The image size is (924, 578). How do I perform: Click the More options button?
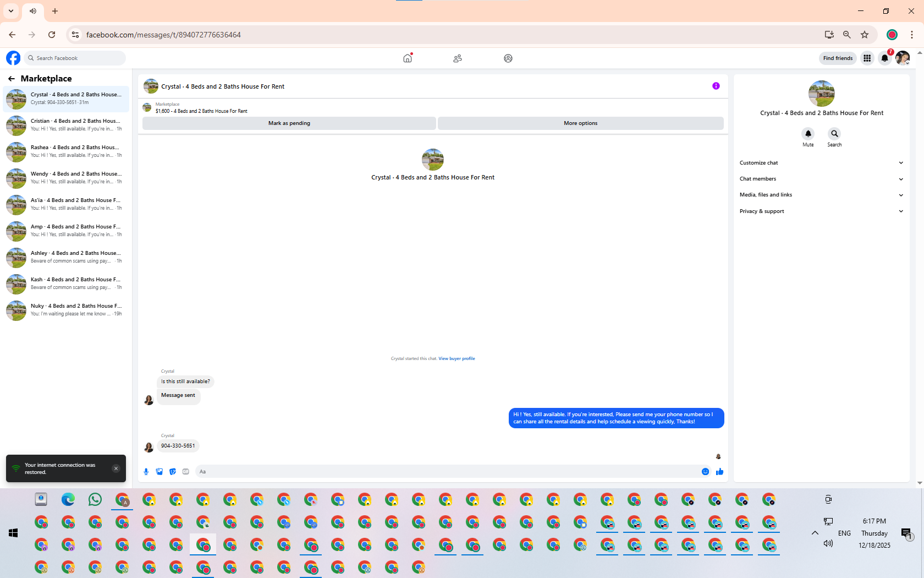pos(581,123)
